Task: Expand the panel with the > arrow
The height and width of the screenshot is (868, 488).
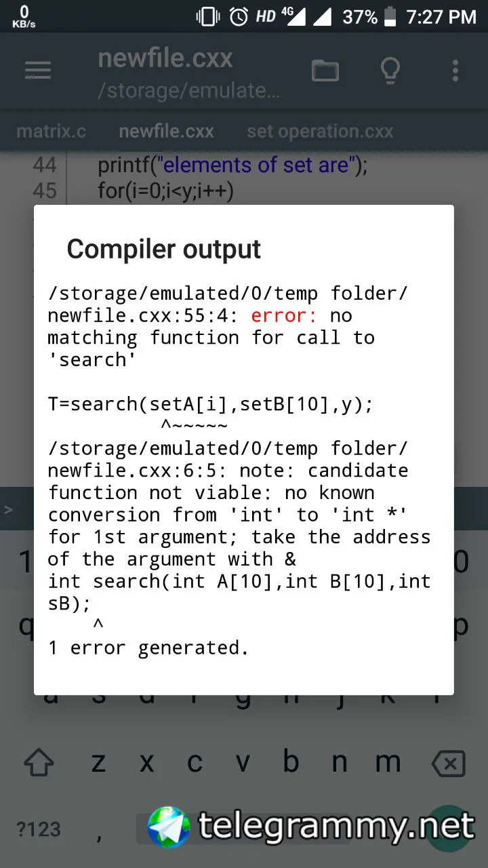Action: 8,509
